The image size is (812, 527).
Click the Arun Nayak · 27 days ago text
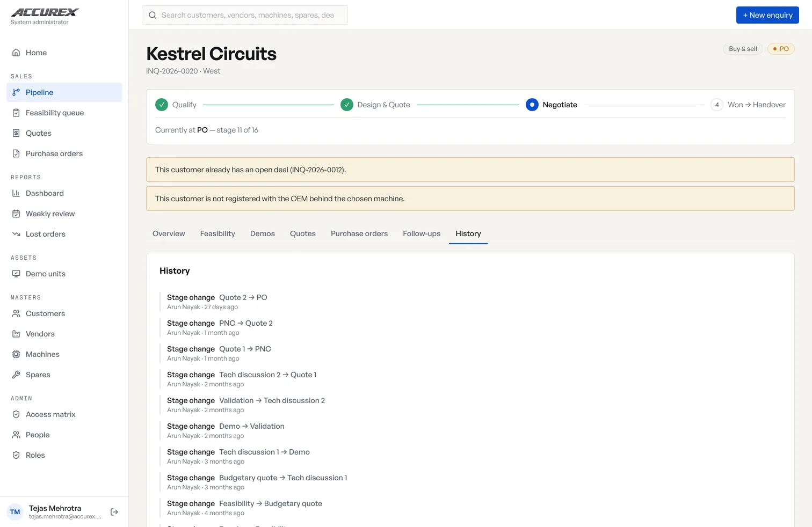[x=202, y=307]
